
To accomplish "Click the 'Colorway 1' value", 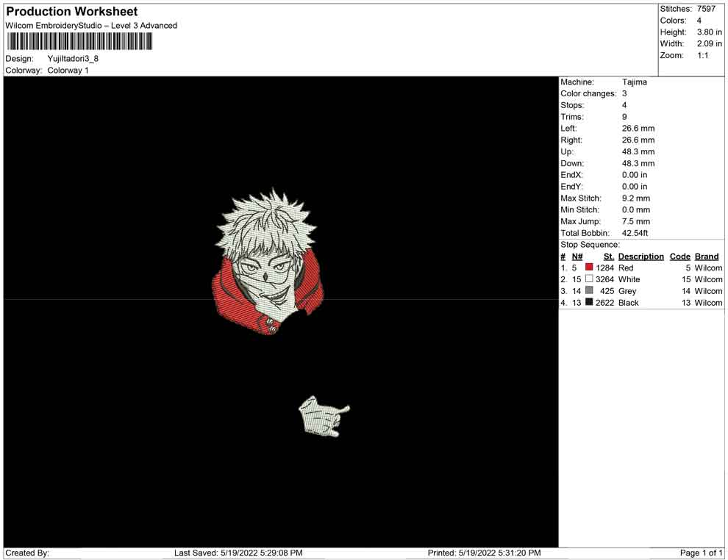I will click(x=68, y=70).
